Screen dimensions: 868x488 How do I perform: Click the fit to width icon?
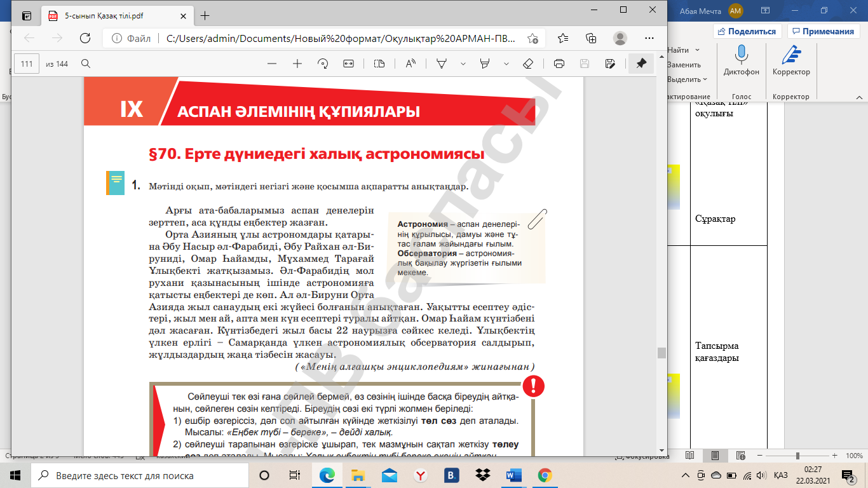click(x=348, y=64)
